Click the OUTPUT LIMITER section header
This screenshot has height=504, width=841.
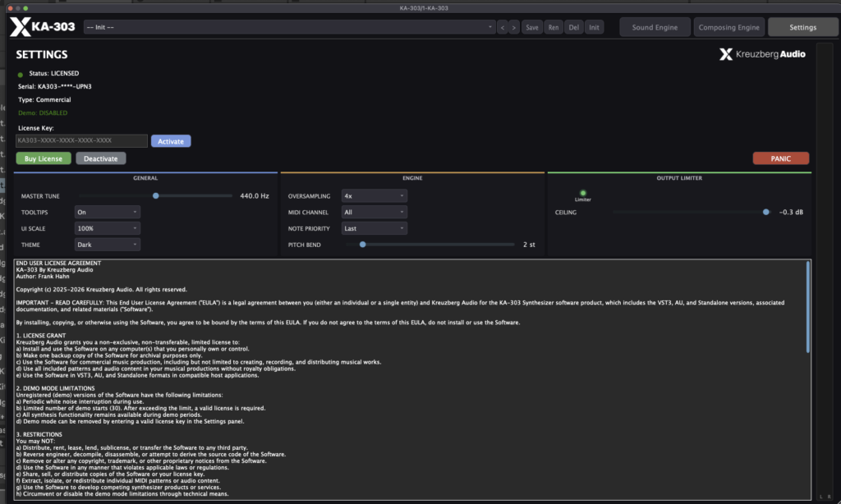pyautogui.click(x=679, y=178)
